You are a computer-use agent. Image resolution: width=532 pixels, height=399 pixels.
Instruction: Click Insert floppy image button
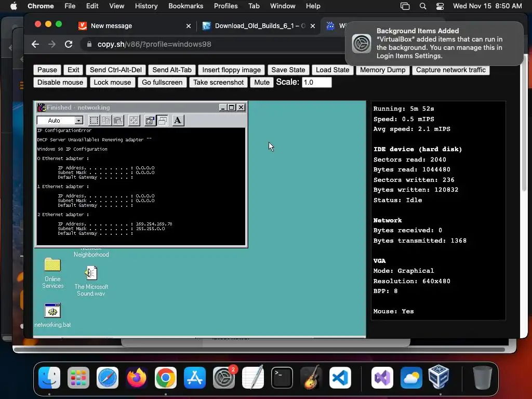pyautogui.click(x=231, y=70)
